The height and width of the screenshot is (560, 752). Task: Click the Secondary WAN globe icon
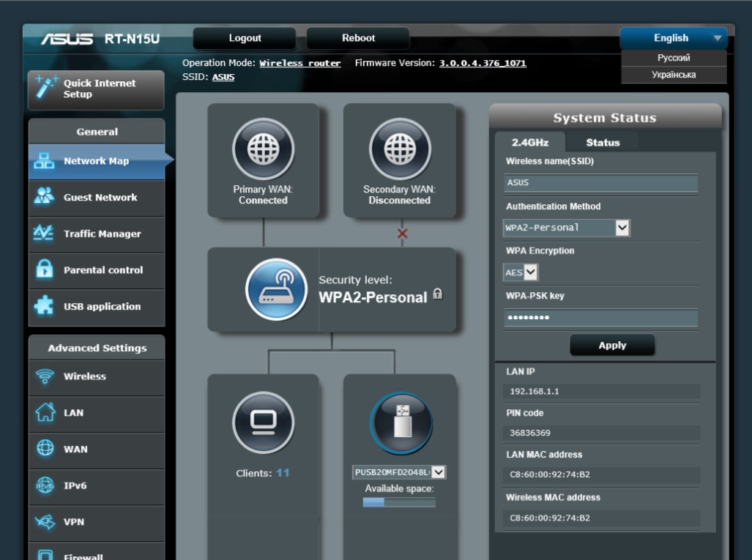pos(399,149)
